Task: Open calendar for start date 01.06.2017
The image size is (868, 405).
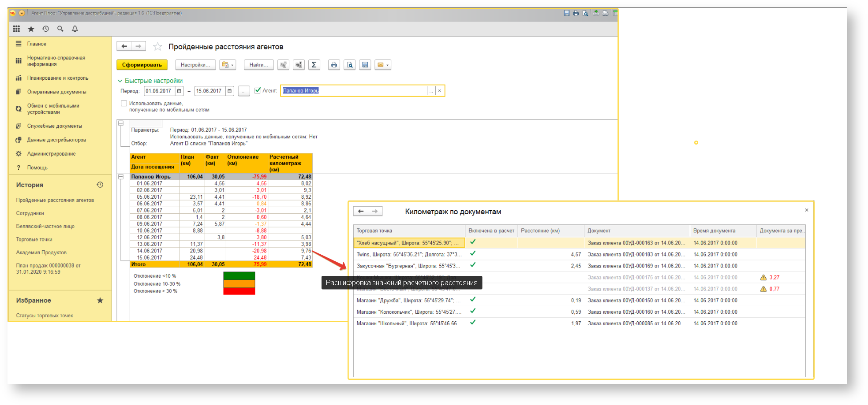Action: click(x=179, y=91)
